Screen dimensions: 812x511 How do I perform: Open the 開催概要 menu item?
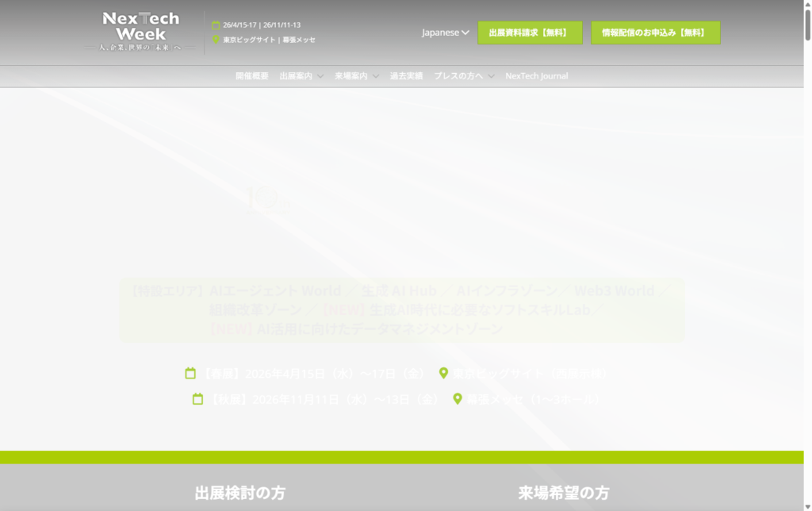point(251,76)
